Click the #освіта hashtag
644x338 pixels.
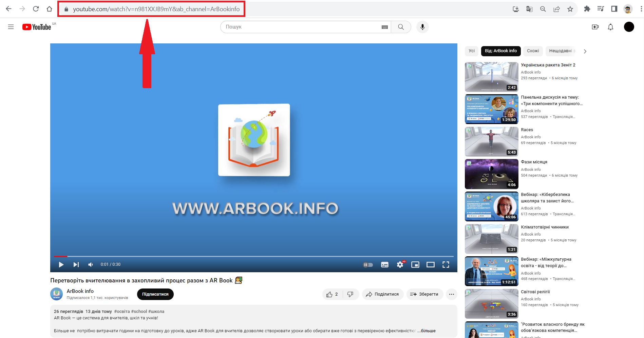pyautogui.click(x=122, y=312)
